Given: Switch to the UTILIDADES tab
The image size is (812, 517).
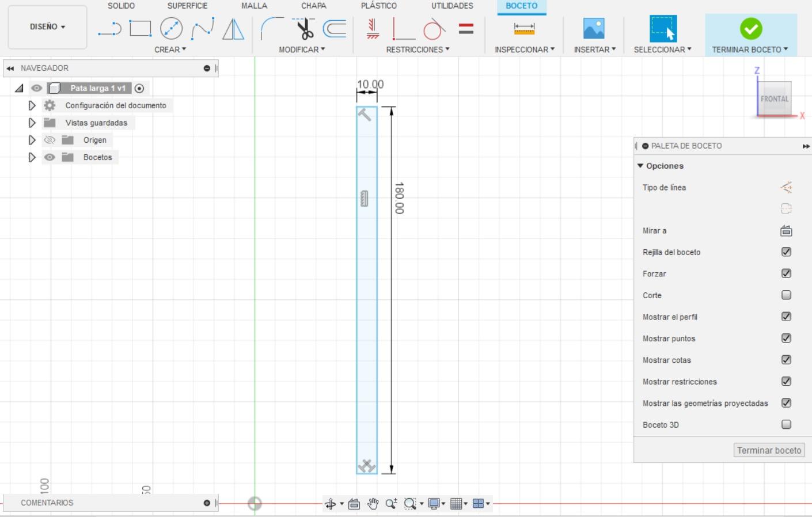Looking at the screenshot, I should pyautogui.click(x=452, y=6).
